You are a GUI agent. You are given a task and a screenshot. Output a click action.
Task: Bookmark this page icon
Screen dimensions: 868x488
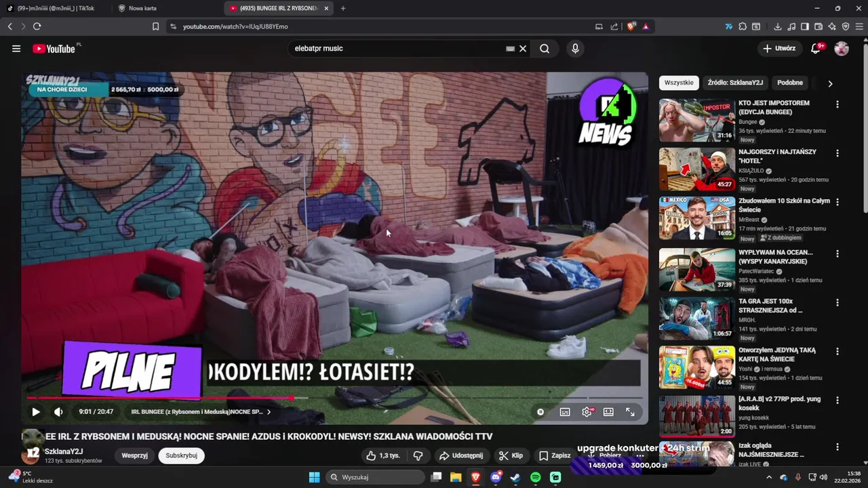point(155,26)
